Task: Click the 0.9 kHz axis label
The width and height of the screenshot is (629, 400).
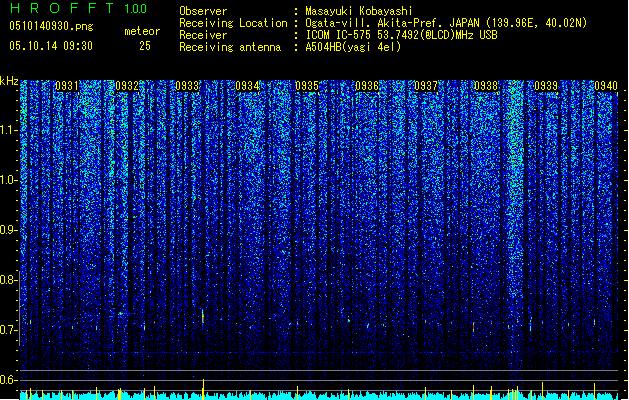Action: [x=9, y=230]
